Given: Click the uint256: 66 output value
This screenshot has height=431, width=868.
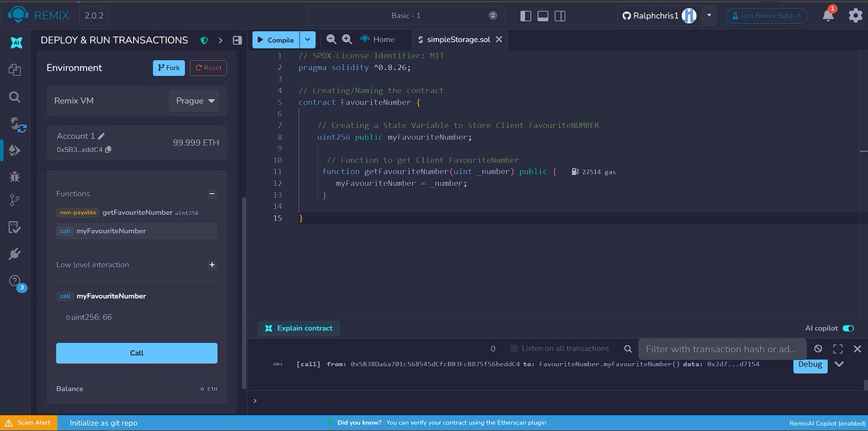Looking at the screenshot, I should point(89,317).
